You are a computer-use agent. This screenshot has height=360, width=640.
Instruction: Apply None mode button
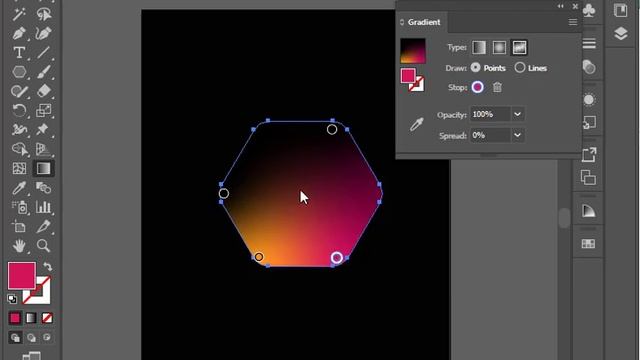[47, 318]
